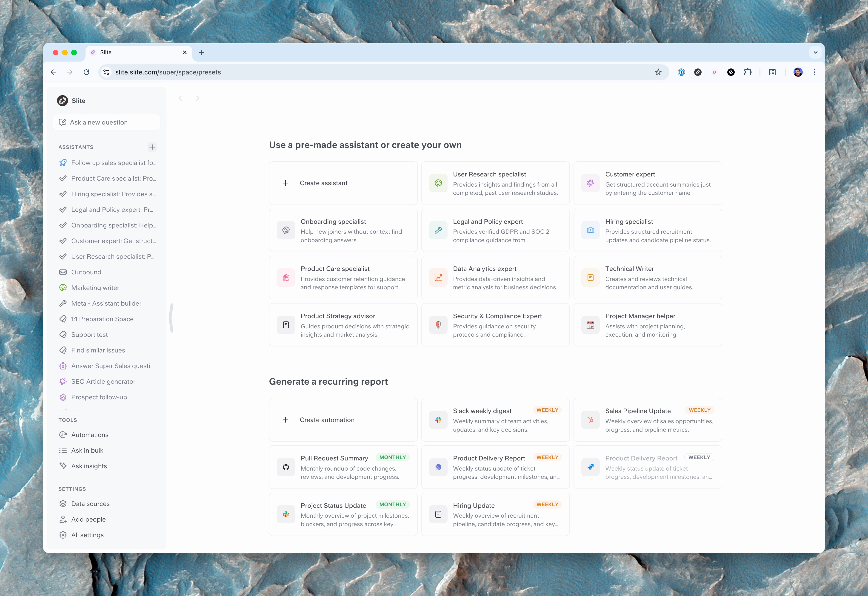Click the Data sources layers icon
The height and width of the screenshot is (596, 868).
pos(63,504)
